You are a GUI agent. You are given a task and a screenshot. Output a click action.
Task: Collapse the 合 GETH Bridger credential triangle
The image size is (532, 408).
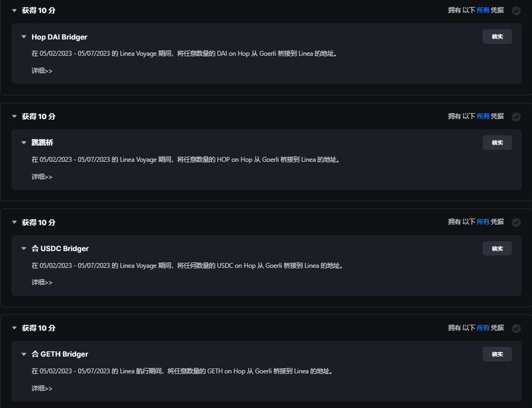(24, 354)
